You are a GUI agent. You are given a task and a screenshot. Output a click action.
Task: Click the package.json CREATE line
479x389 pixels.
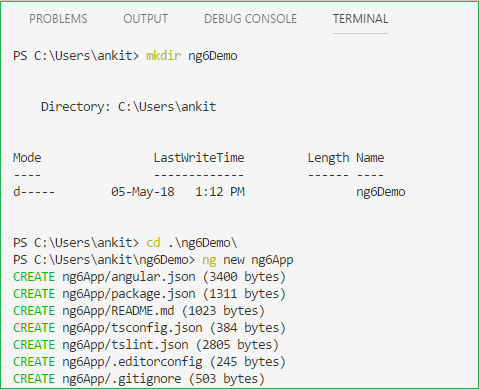pyautogui.click(x=149, y=294)
